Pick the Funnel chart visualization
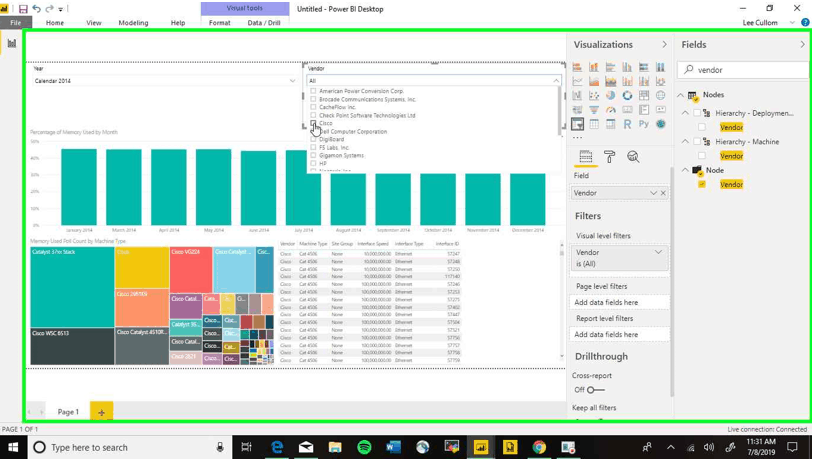814x460 pixels. (594, 110)
